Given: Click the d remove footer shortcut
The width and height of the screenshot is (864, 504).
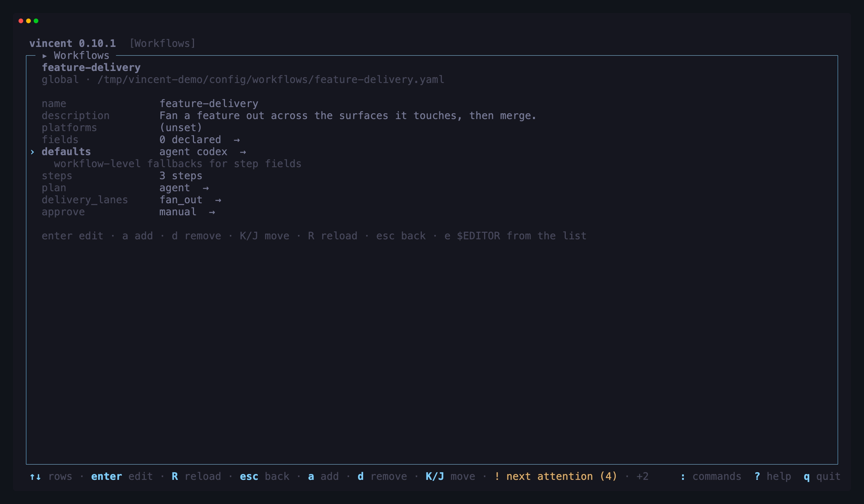Looking at the screenshot, I should click(x=382, y=477).
